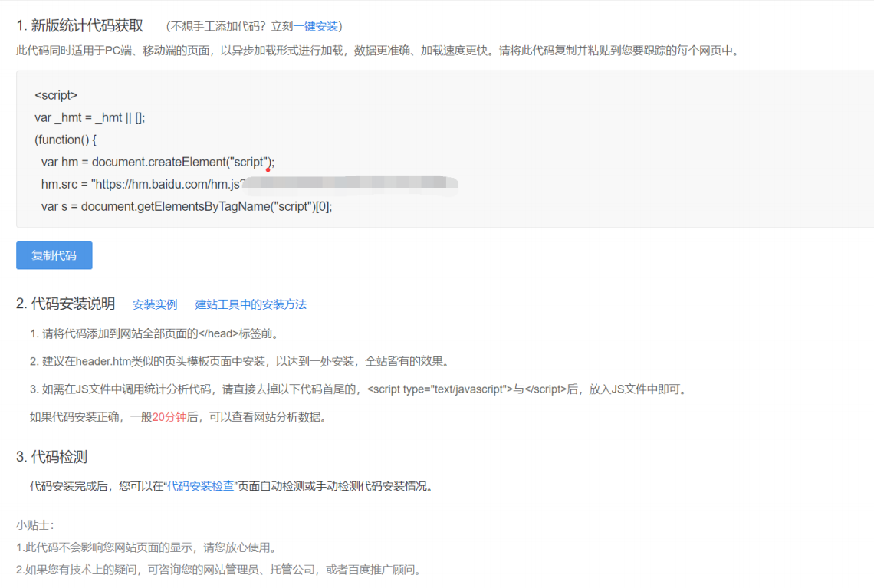
Task: Click the red '20分钟' text
Action: pyautogui.click(x=169, y=417)
